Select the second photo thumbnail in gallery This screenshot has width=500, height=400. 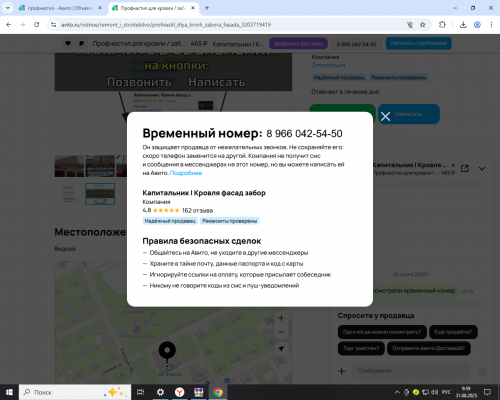(100, 166)
